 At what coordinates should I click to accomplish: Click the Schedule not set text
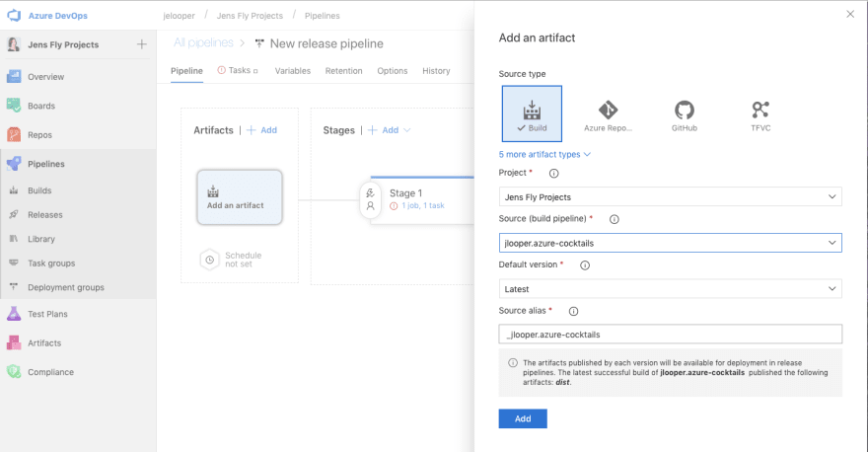[x=243, y=260]
